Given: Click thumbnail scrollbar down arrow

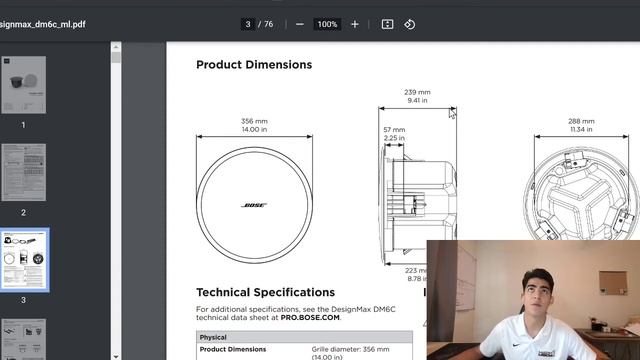Looking at the screenshot, I should [x=116, y=356].
